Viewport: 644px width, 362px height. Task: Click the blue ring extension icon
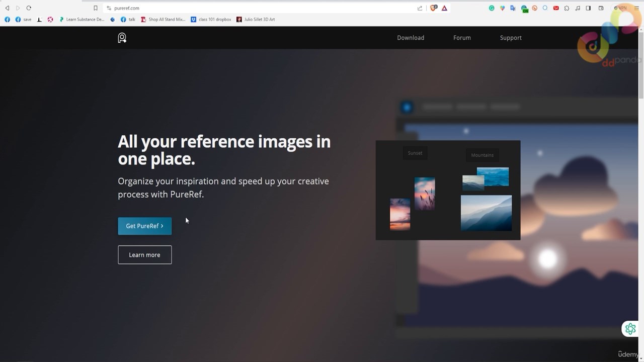pos(545,8)
